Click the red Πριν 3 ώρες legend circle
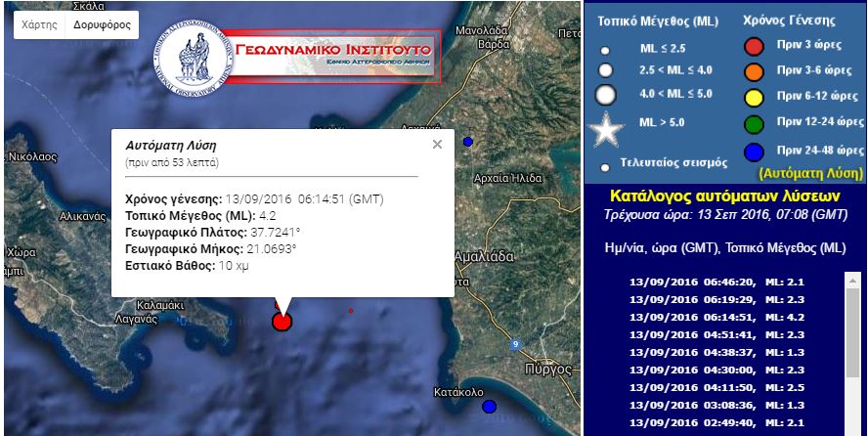Viewport: 868px width, 436px height. tap(753, 46)
